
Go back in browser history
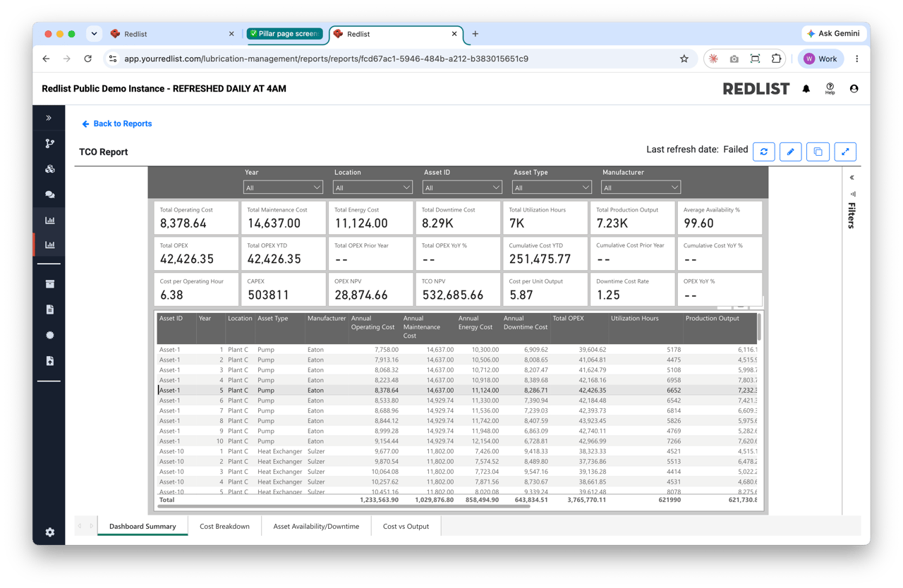(46, 59)
